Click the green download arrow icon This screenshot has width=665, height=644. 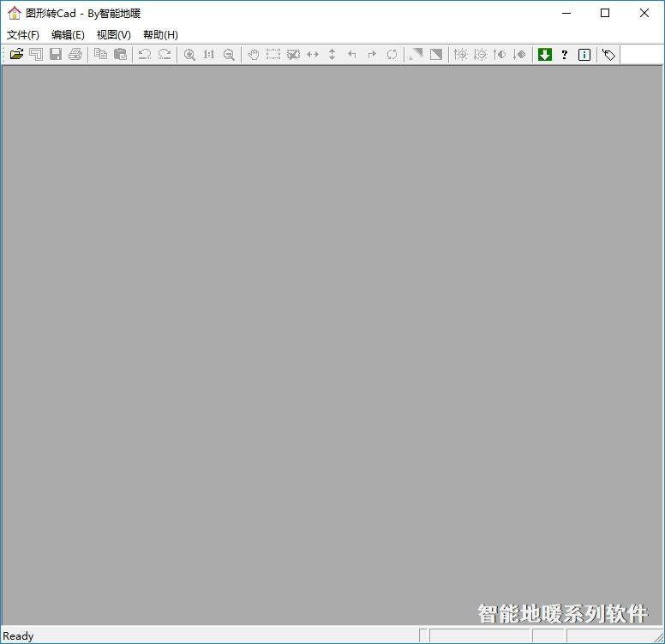pos(544,54)
